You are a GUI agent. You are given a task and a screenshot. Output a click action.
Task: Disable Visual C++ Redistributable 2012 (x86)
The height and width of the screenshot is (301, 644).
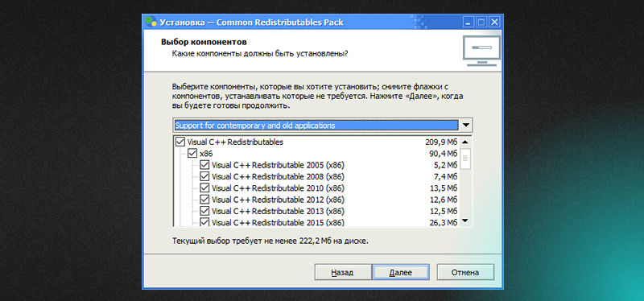coord(204,200)
